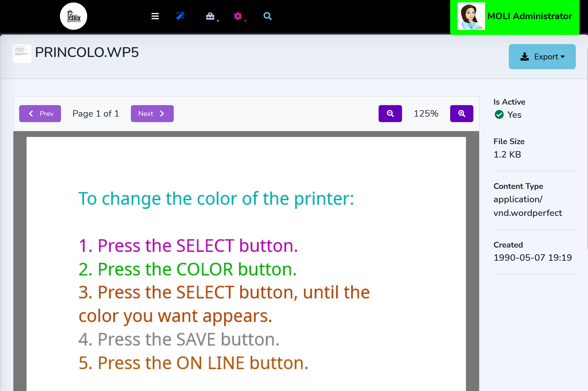Click line 1. Press the SELECT button
The image size is (588, 391).
point(188,246)
